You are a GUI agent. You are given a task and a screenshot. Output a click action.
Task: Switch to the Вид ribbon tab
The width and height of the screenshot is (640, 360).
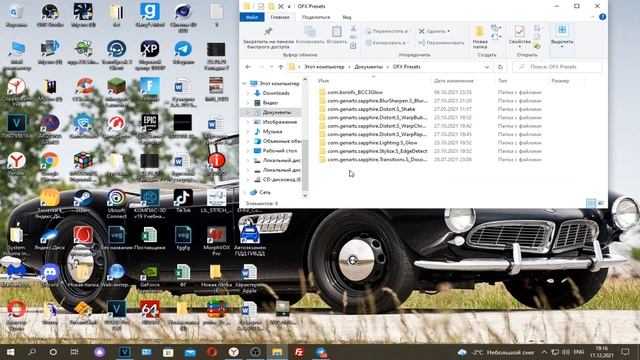point(347,17)
